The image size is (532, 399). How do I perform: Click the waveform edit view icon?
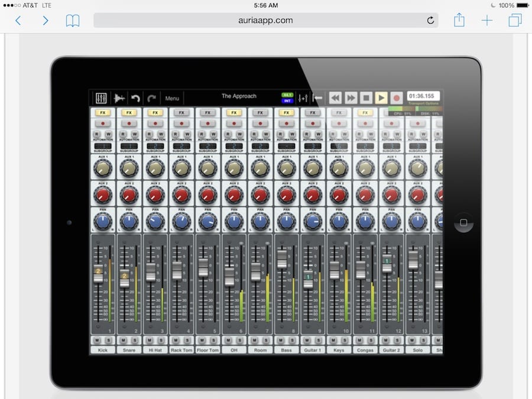tap(119, 98)
